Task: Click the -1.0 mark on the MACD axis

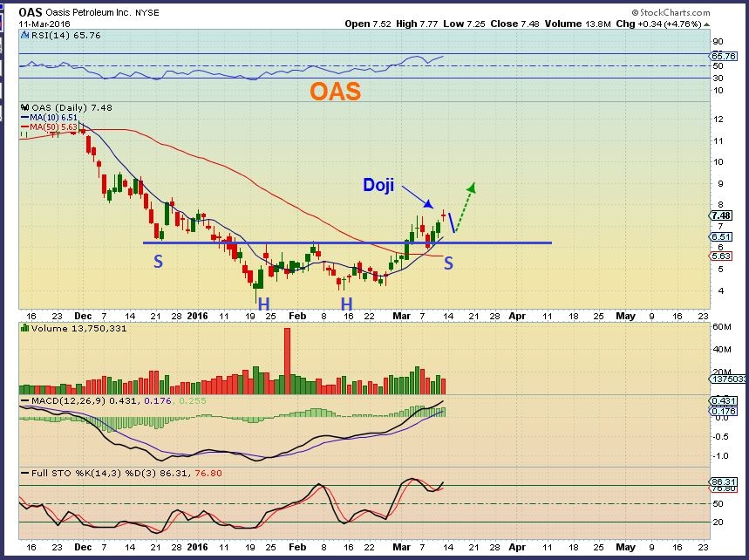Action: click(720, 456)
